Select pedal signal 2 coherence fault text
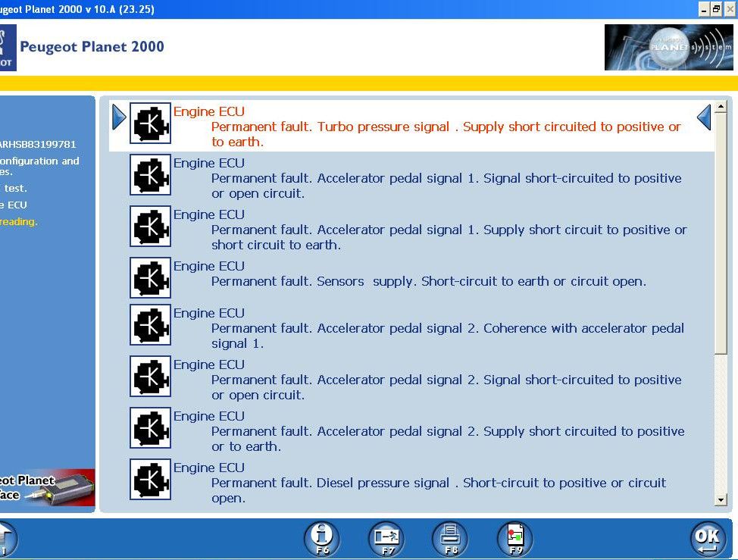This screenshot has width=738, height=560. click(448, 336)
